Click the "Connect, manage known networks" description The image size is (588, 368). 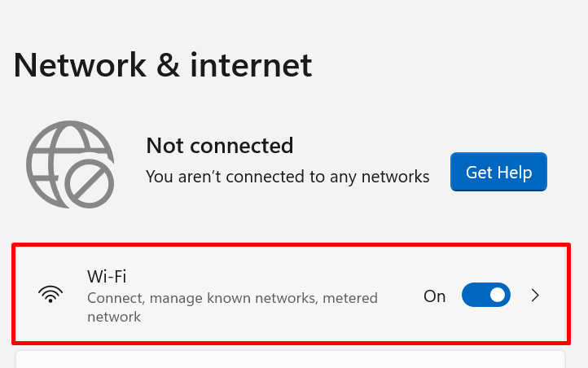202,299
